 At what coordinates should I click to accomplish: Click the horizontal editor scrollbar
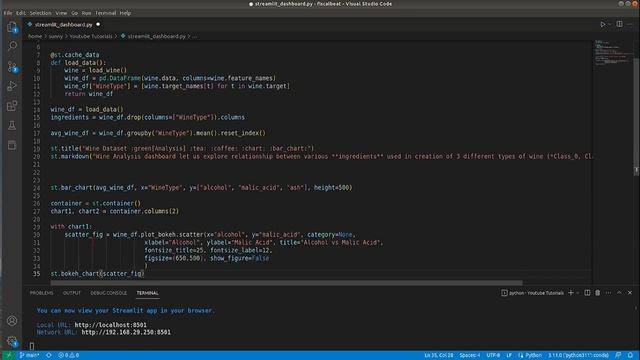click(x=287, y=282)
